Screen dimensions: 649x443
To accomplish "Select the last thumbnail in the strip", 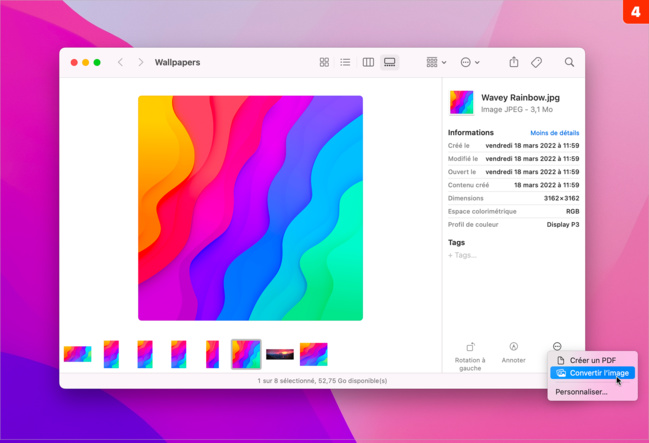I will pos(314,354).
